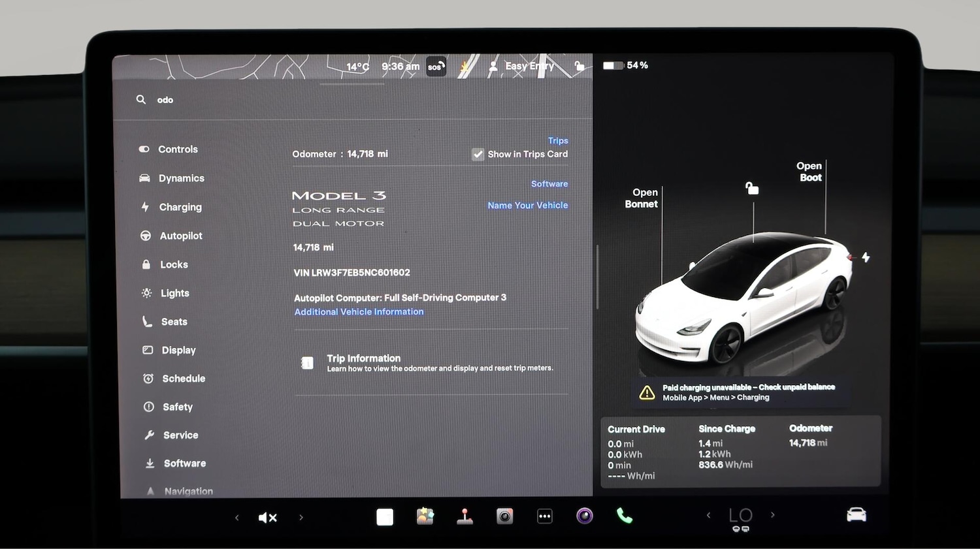The image size is (980, 549).
Task: Tap the LO climate temperature setting
Action: pyautogui.click(x=741, y=516)
